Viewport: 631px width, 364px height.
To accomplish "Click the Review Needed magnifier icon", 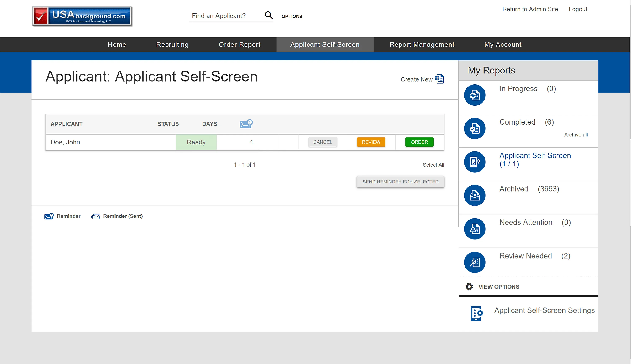I will point(475,262).
